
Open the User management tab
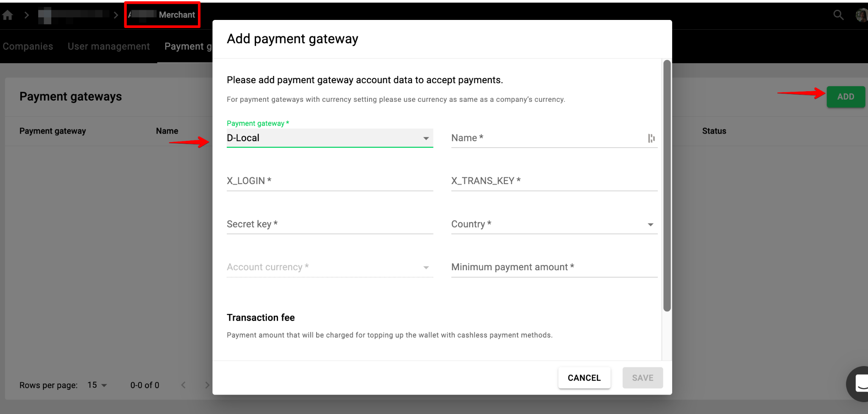pyautogui.click(x=108, y=46)
